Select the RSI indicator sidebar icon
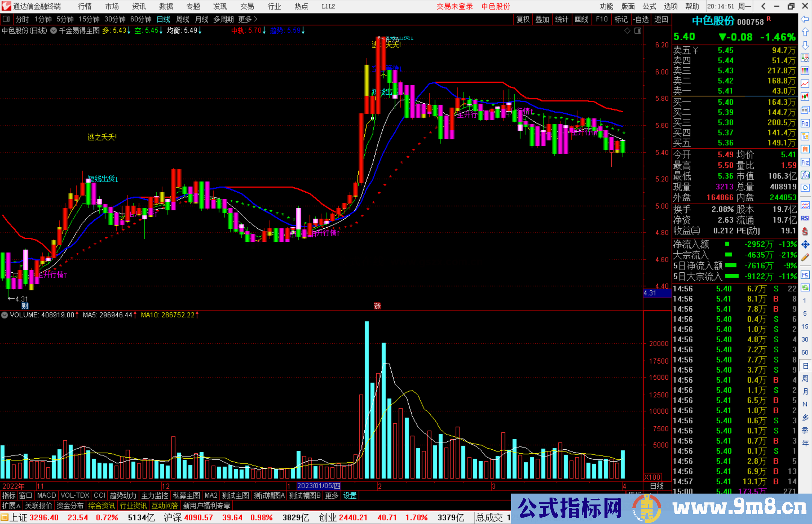The width and height of the screenshot is (812, 524). 805,218
